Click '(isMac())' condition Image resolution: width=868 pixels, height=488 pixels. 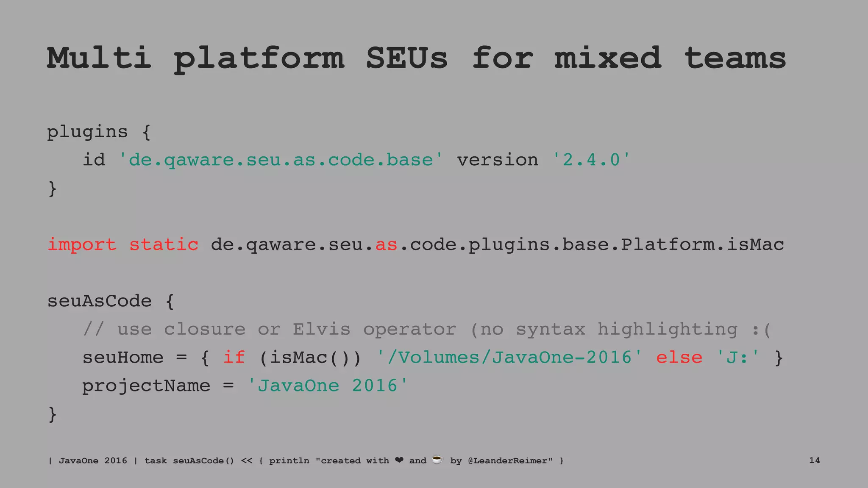tap(310, 358)
